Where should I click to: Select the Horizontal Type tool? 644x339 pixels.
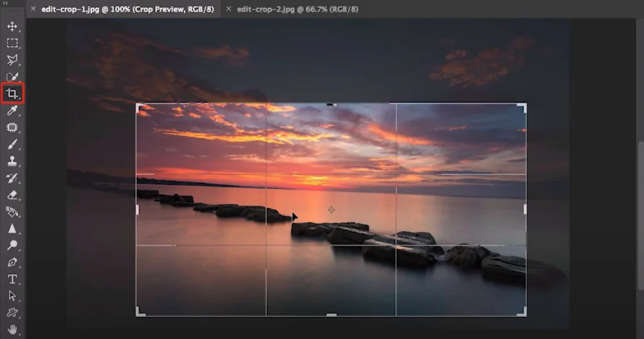point(12,279)
